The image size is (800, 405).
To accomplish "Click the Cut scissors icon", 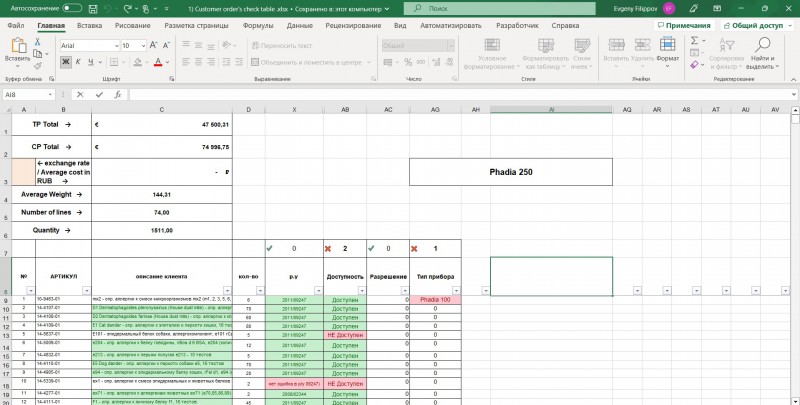I will click(x=37, y=42).
